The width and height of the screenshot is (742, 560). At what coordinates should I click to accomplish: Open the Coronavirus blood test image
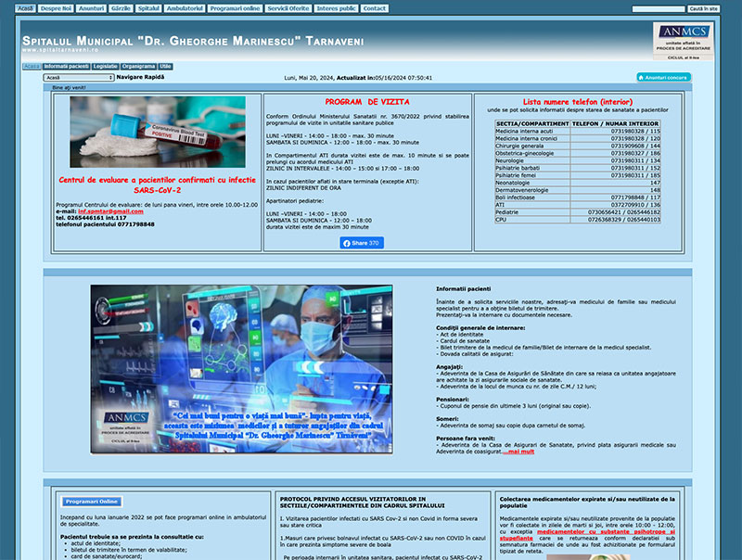(158, 132)
